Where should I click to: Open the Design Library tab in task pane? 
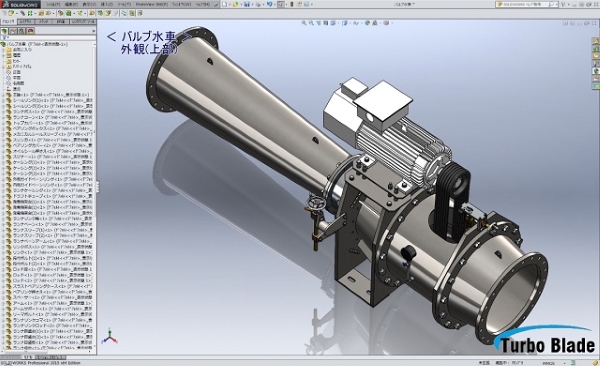596,49
